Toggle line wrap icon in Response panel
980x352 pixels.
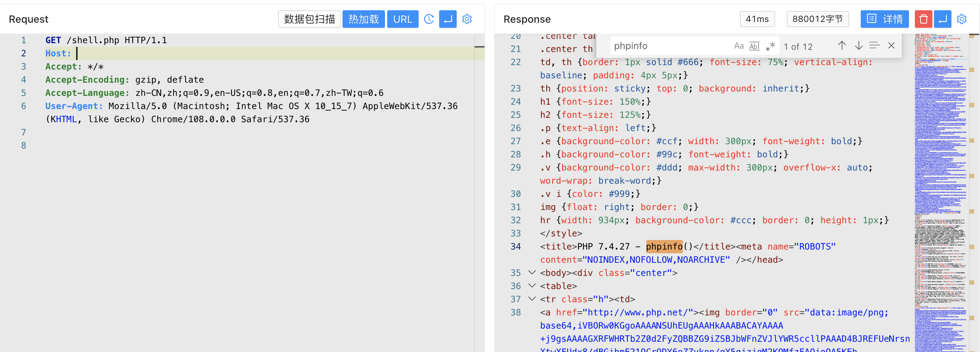(x=943, y=19)
